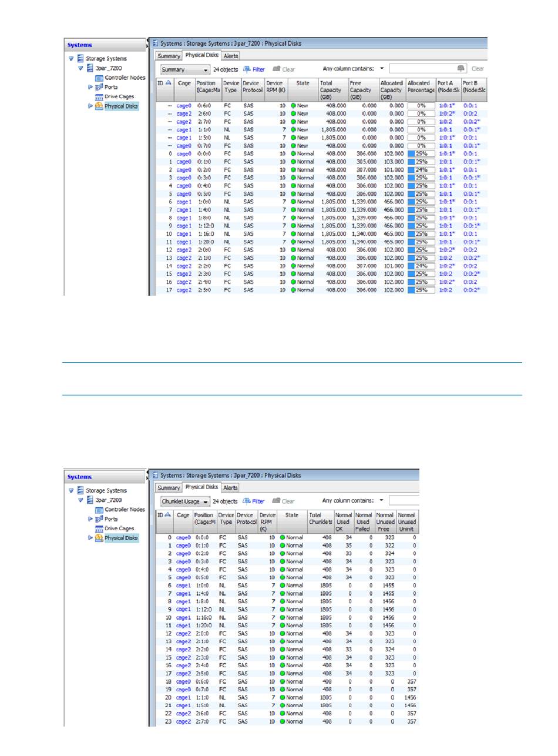Sort by ID column arrow in Summary view

[x=169, y=83]
